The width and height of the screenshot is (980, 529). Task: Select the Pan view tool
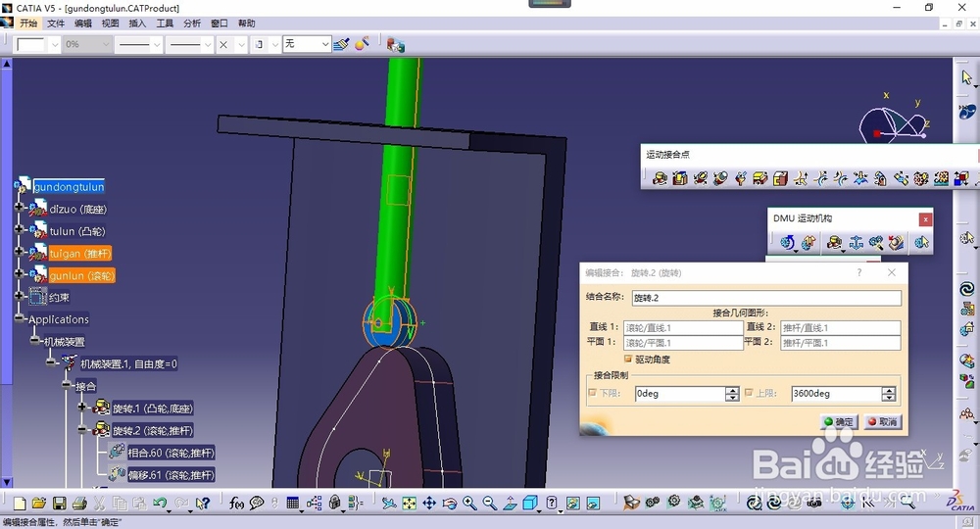[x=429, y=504]
